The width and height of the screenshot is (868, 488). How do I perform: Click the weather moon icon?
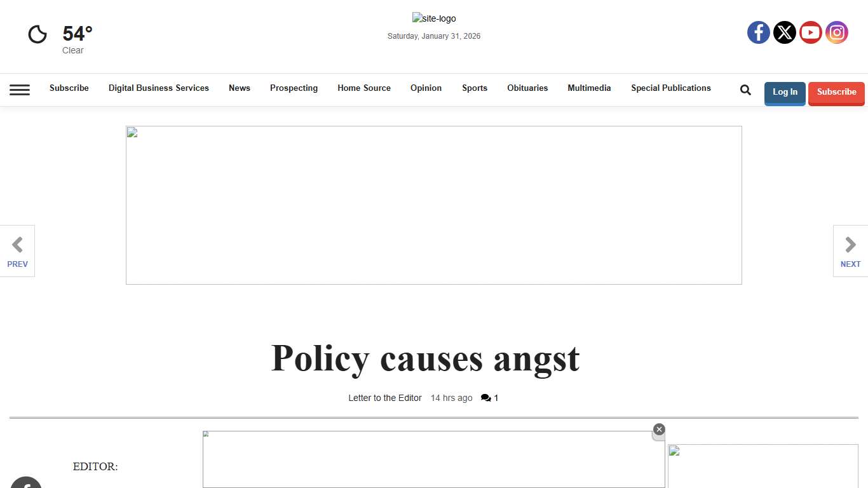[x=37, y=34]
